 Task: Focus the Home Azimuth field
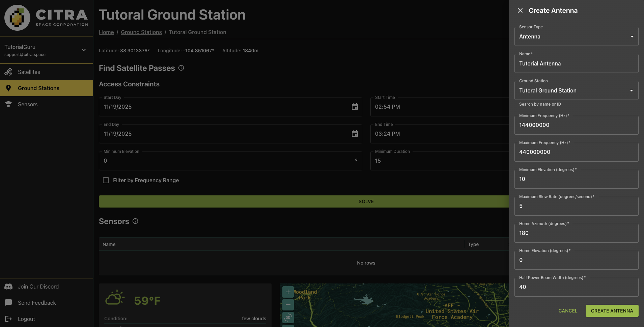tap(576, 233)
